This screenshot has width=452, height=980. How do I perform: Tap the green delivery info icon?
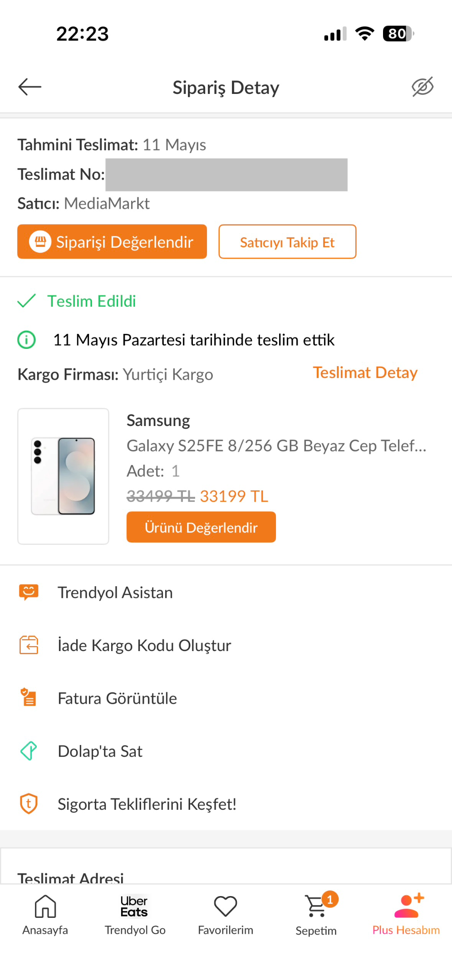click(x=26, y=340)
